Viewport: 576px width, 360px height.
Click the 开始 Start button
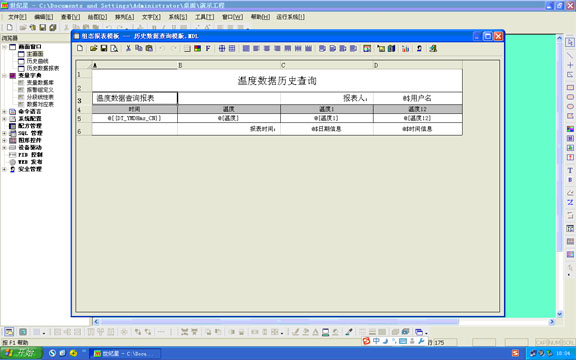pos(21,353)
